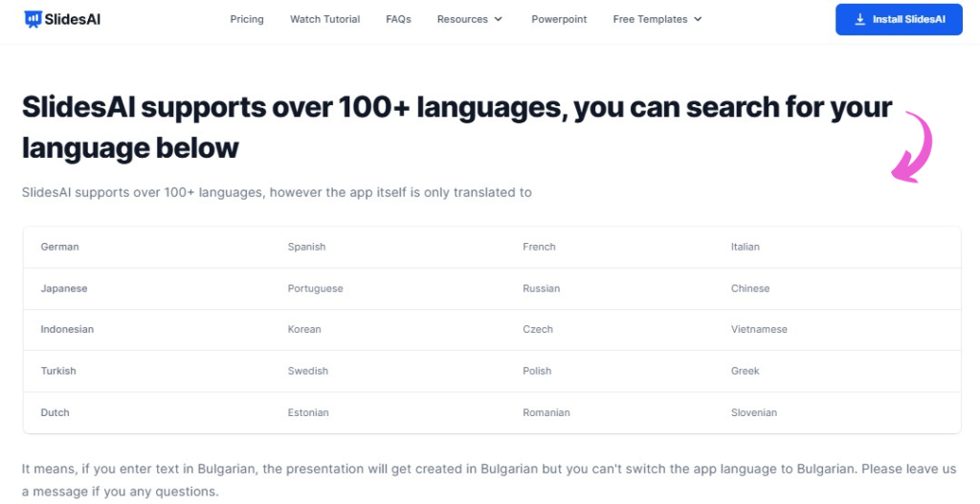Expand the Resources dropdown chevron
The width and height of the screenshot is (980, 504).
point(499,19)
